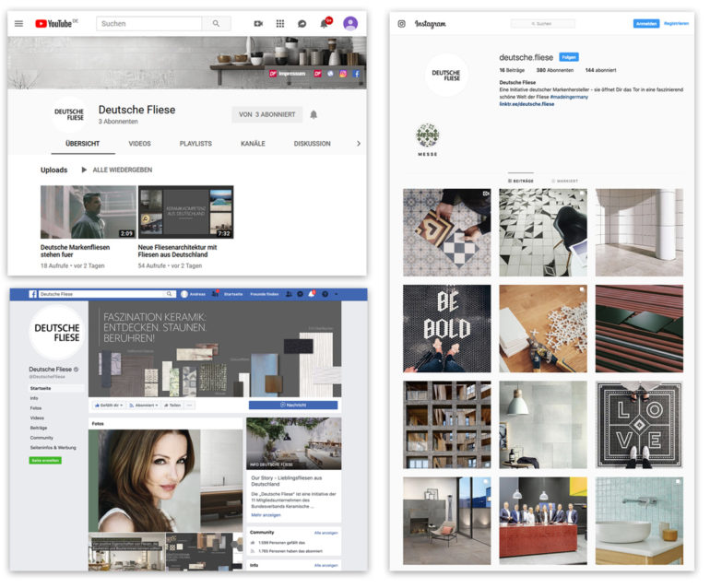This screenshot has height=588, width=710.
Task: Click the Facebook logo icon
Action: click(x=32, y=294)
